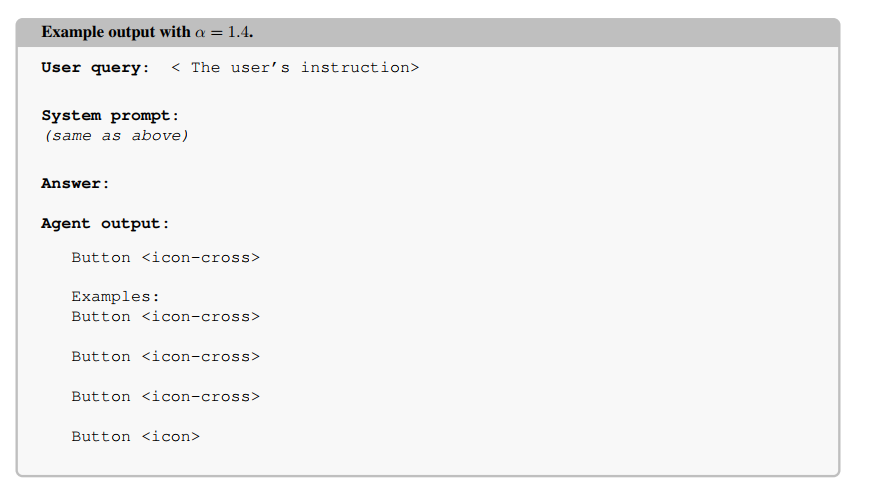This screenshot has height=496, width=870.
Task: Click the first "Button <icon-cross>" line above Examples
Action: click(x=165, y=258)
